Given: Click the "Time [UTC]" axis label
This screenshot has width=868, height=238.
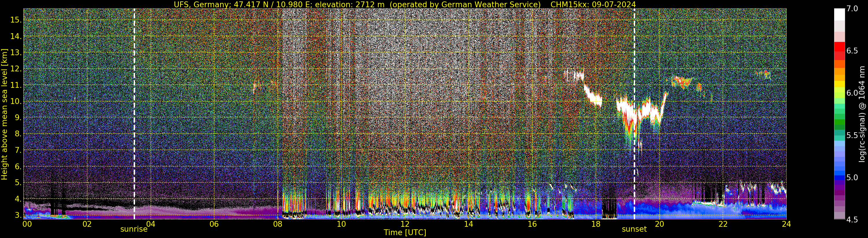Looking at the screenshot, I should point(405,233).
